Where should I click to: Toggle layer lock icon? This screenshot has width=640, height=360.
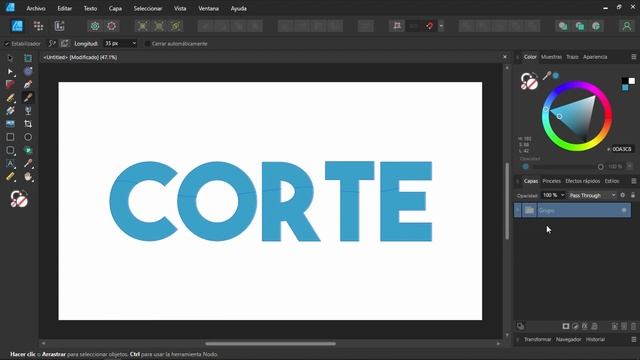tap(633, 196)
